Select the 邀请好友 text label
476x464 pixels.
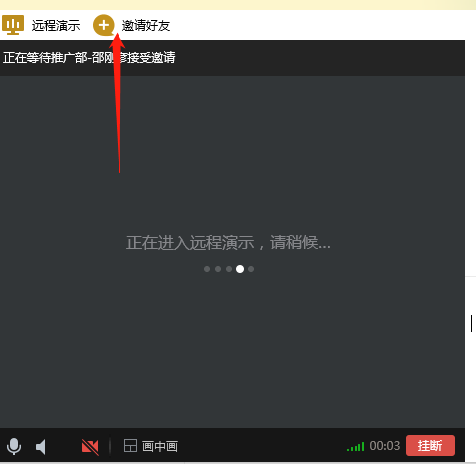pos(146,26)
